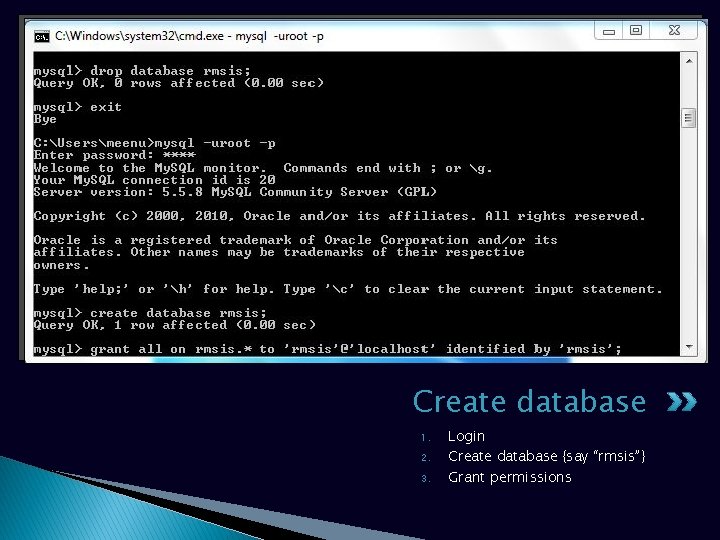Click the window title 'C:\Windows\system32\cmd.exe - mysql -uroot -p'
Image resolution: width=720 pixels, height=540 pixels.
[189, 36]
